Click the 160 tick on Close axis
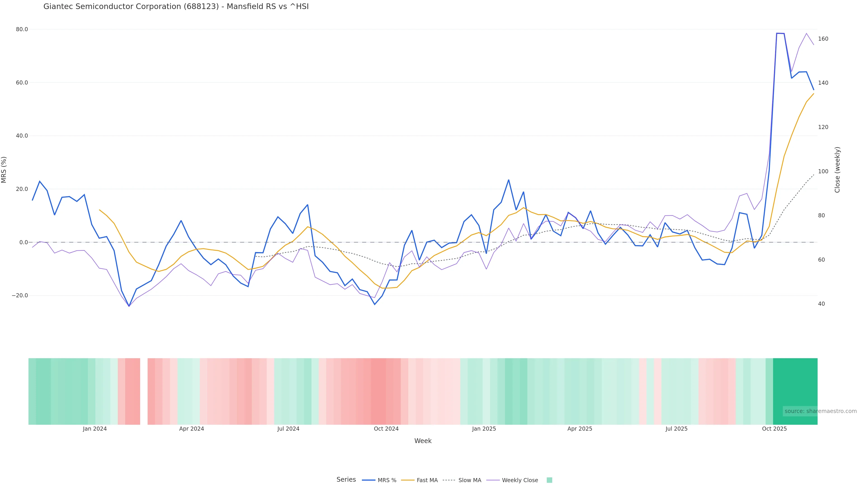The height and width of the screenshot is (488, 868). [x=823, y=39]
